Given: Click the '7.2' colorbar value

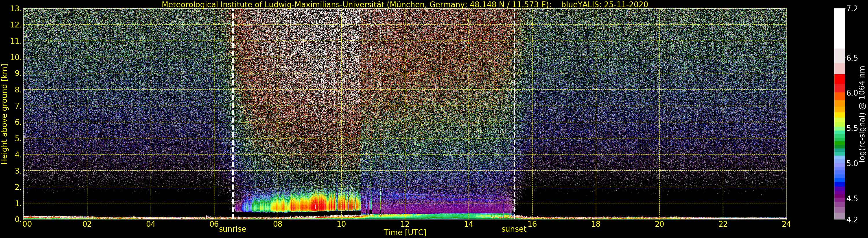Looking at the screenshot, I should 852,9.
